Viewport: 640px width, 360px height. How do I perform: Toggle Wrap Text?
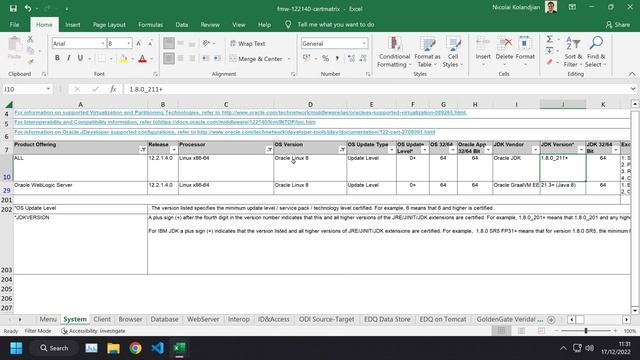point(248,43)
